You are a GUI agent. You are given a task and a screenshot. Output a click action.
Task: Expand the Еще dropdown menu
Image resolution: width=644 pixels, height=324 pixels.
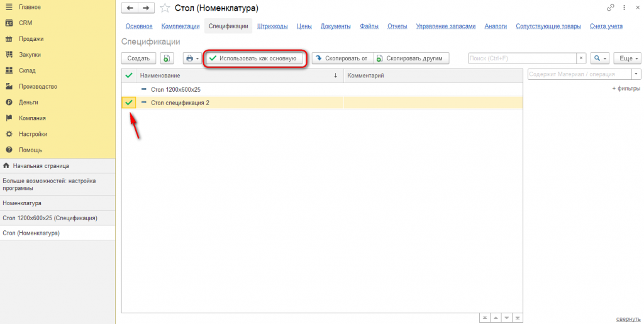pyautogui.click(x=627, y=59)
